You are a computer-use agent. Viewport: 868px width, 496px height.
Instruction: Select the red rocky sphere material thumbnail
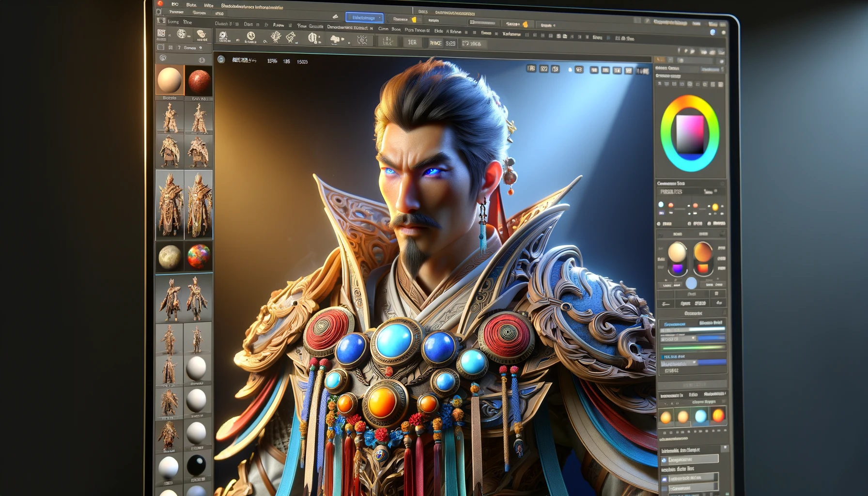pyautogui.click(x=199, y=81)
